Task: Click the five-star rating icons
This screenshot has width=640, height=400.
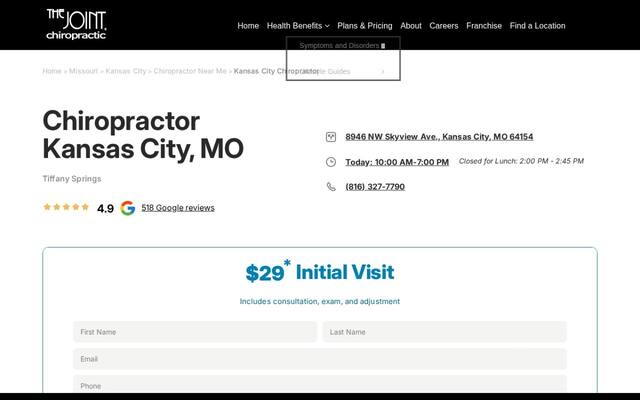Action: (66, 207)
